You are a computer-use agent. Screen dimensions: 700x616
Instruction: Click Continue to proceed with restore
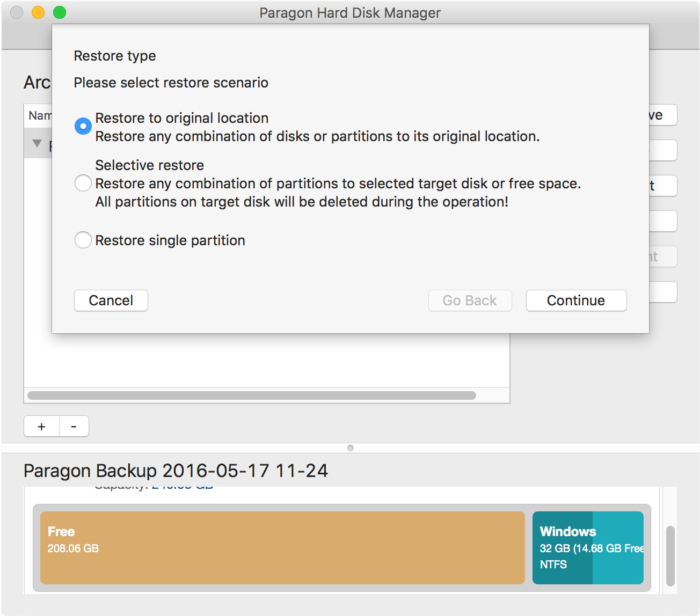(x=576, y=300)
